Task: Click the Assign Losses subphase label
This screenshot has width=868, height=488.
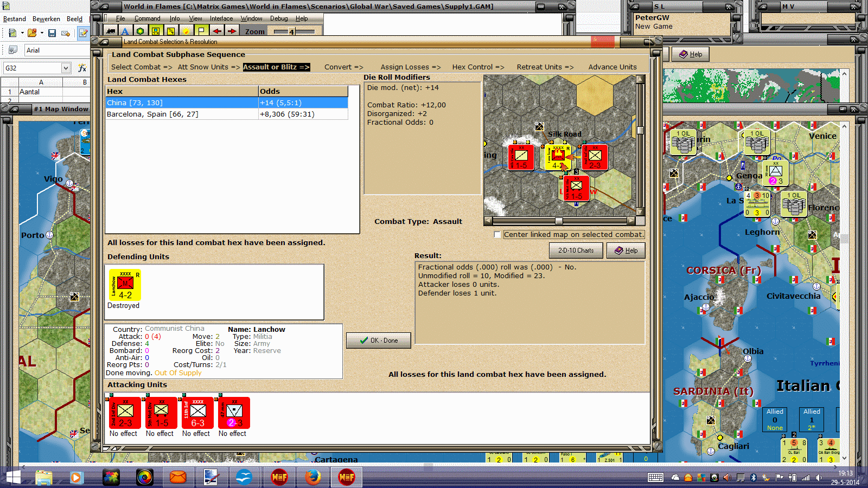Action: [411, 67]
